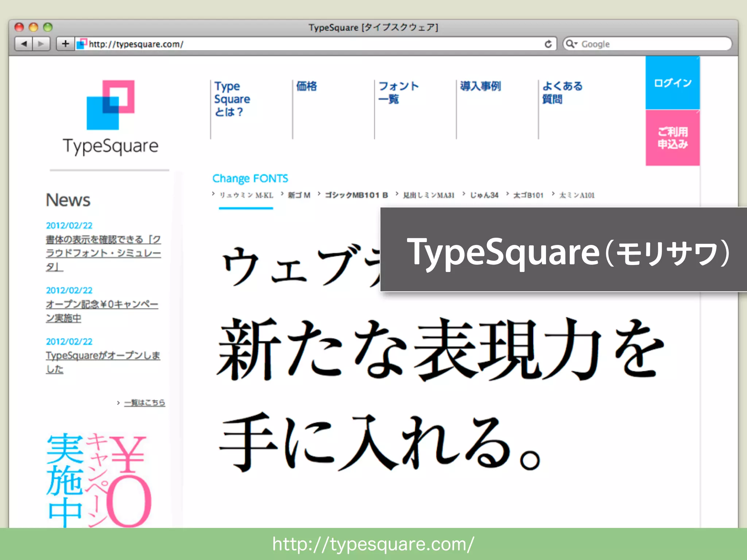Screen dimensions: 747x560
Task: Open the Google search magnifier dropdown
Action: (x=572, y=44)
